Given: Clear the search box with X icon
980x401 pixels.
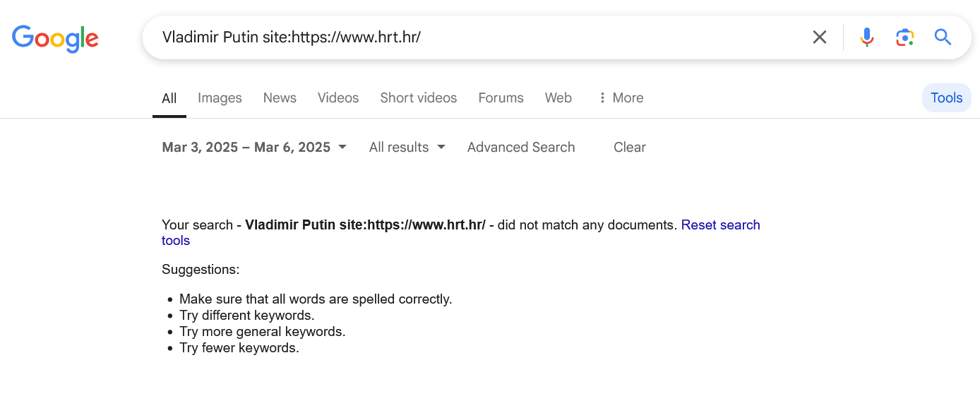Looking at the screenshot, I should [819, 37].
